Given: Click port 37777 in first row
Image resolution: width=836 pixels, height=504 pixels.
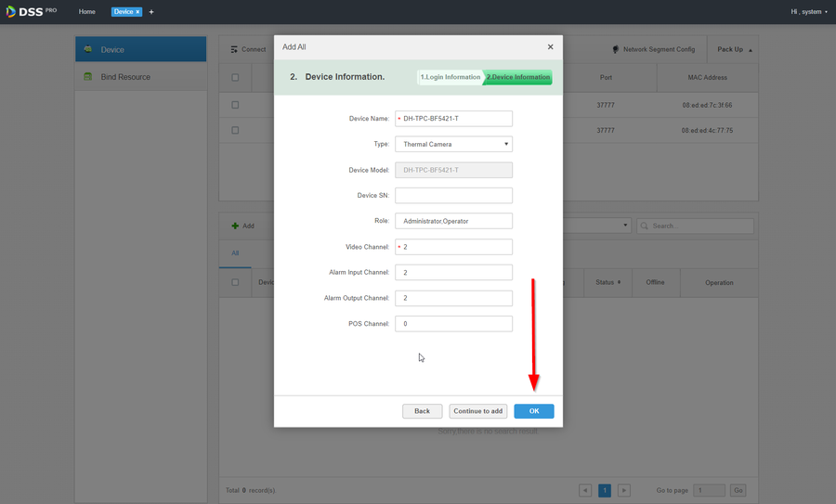Looking at the screenshot, I should pyautogui.click(x=606, y=105).
